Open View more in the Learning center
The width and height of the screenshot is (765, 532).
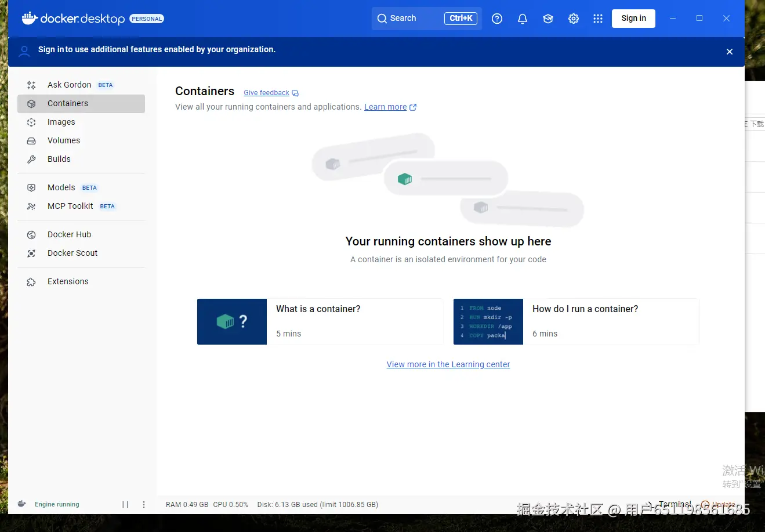coord(448,364)
